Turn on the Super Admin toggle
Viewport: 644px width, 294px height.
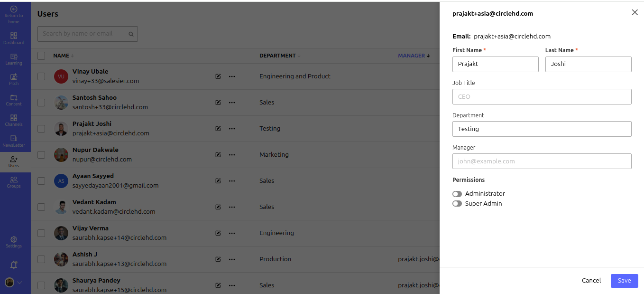457,204
